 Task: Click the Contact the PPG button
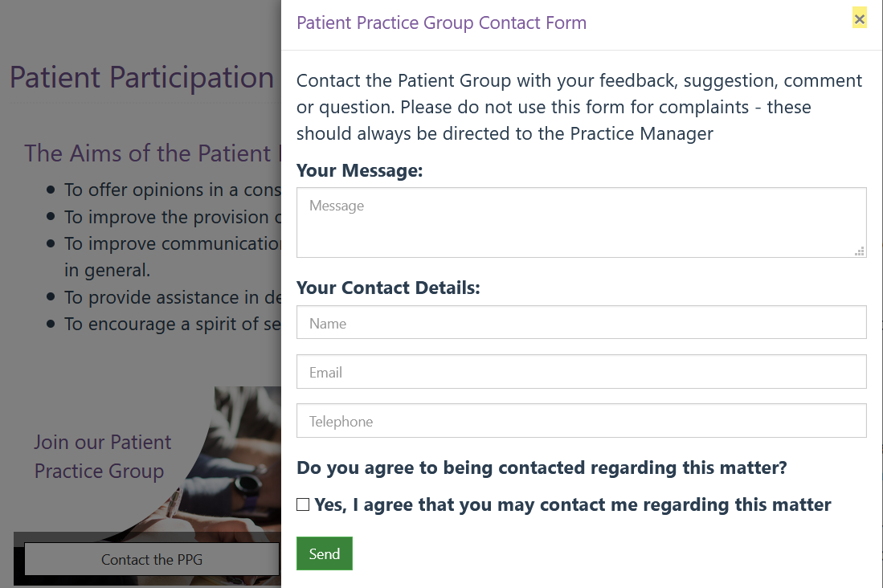coord(152,559)
